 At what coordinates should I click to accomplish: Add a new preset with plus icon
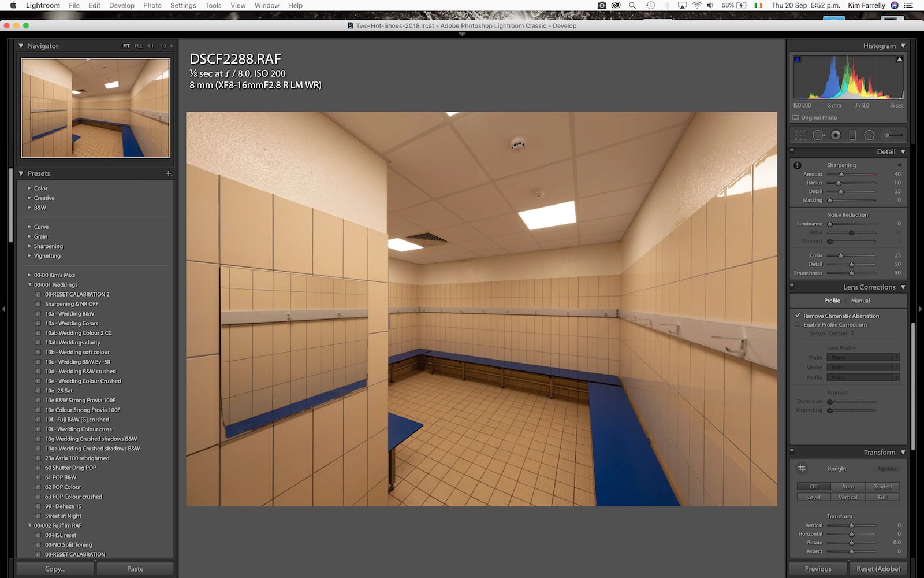169,173
